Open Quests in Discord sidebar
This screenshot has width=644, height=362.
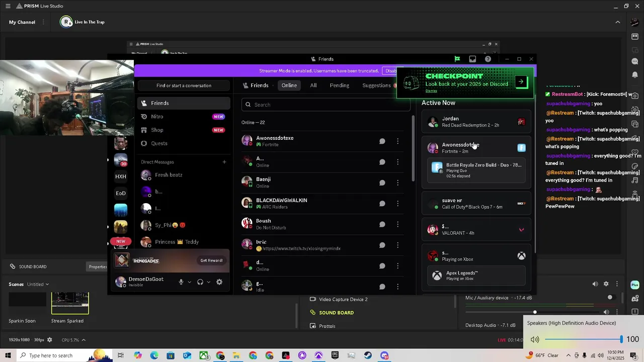point(184,143)
